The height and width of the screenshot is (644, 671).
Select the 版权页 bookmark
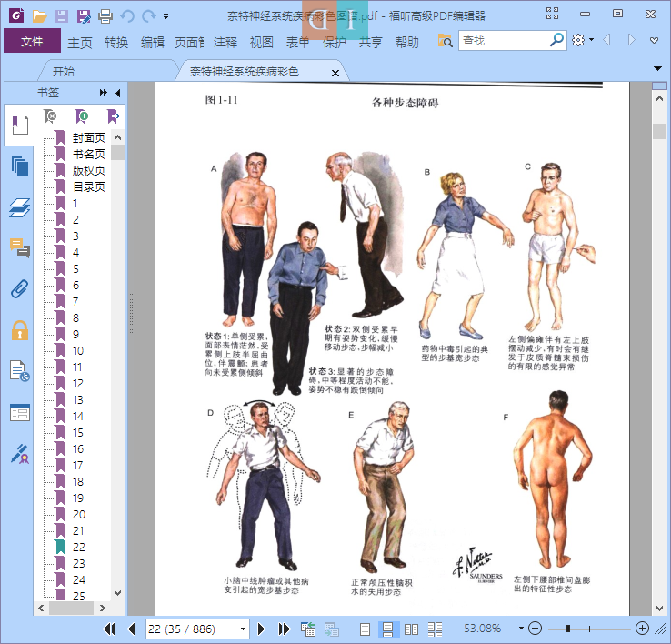click(88, 170)
